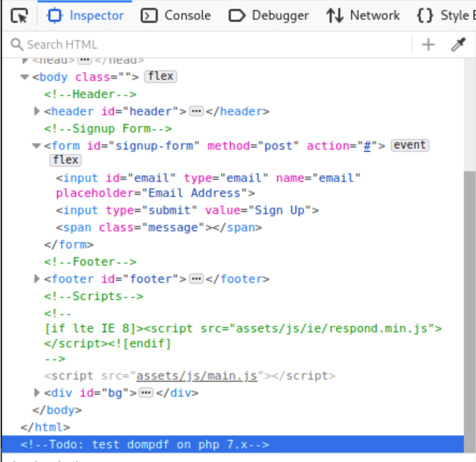
Task: Click ellipsis badge in div bg
Action: [x=146, y=393]
